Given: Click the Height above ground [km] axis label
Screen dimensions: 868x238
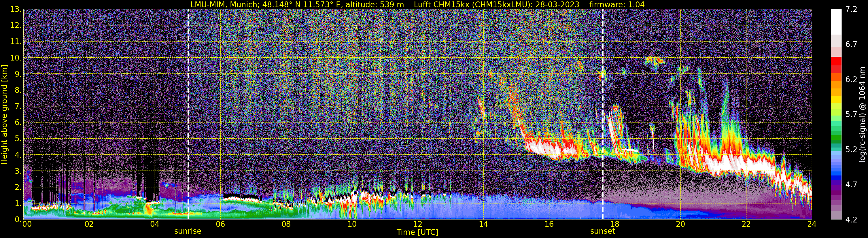Looking at the screenshot, I should (x=4, y=114).
